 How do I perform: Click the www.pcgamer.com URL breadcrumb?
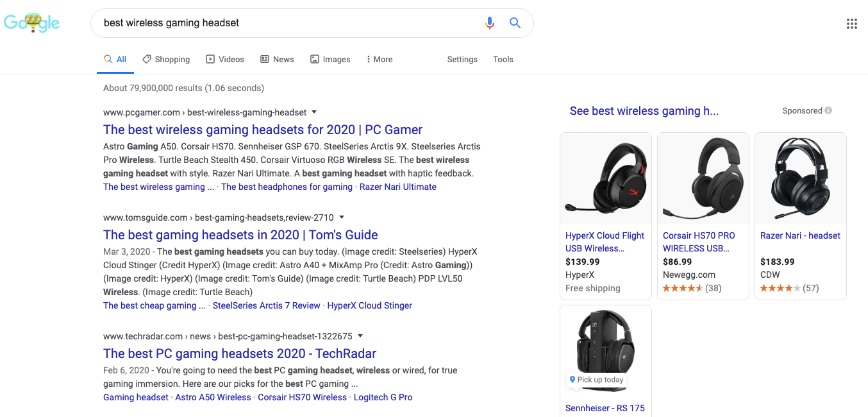coord(205,112)
